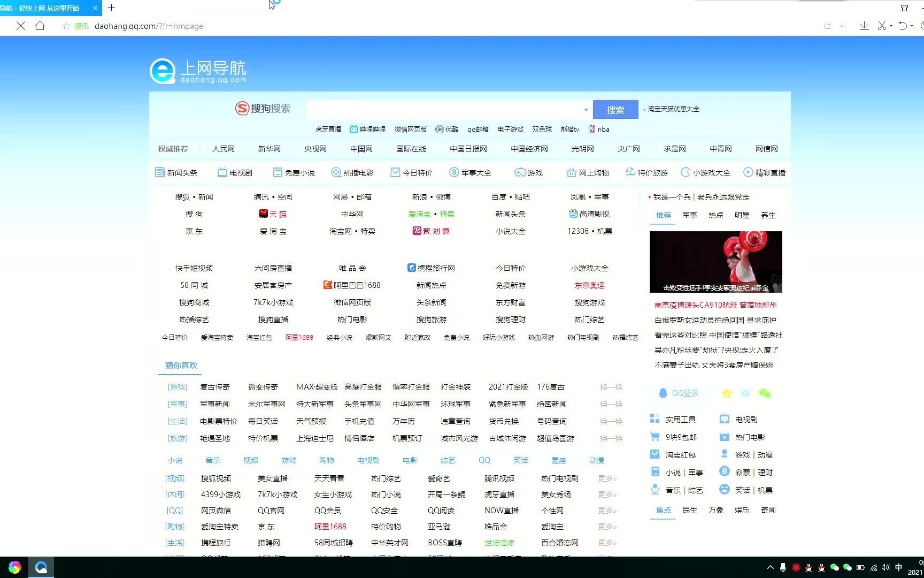This screenshot has width=924, height=578.
Task: Click the undo restore tab icon
Action: [903, 26]
